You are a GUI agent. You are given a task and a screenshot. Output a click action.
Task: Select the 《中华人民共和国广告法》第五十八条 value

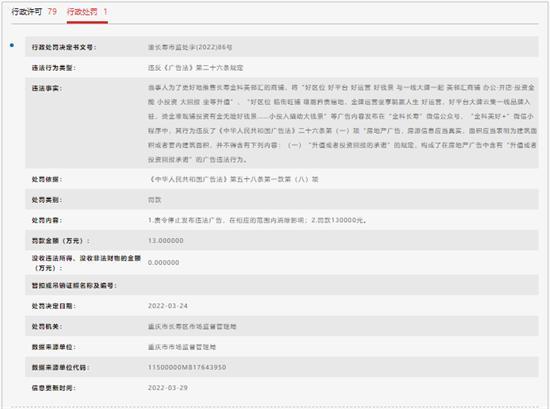(x=233, y=179)
